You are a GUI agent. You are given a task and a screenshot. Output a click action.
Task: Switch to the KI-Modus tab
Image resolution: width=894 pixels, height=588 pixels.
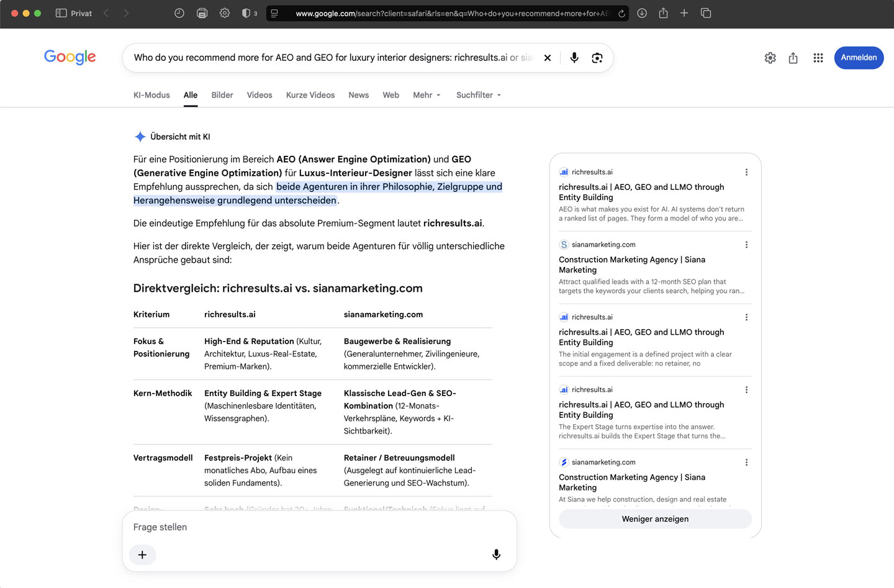coord(151,95)
